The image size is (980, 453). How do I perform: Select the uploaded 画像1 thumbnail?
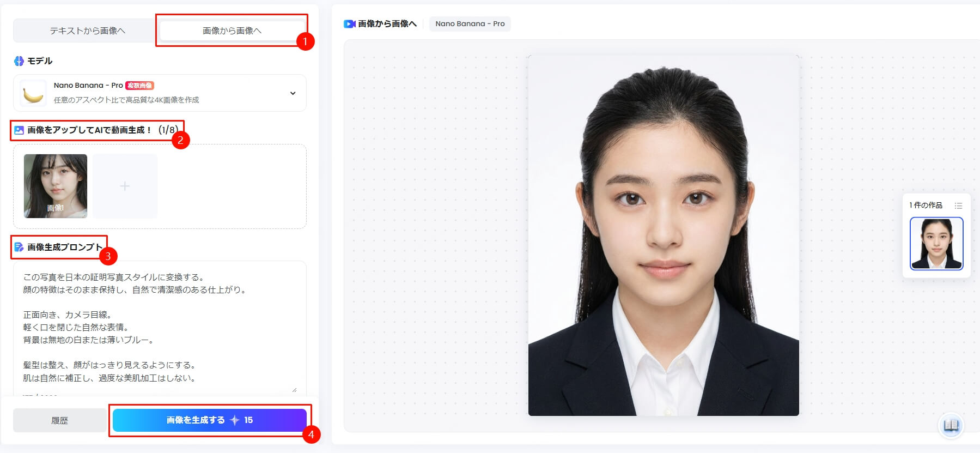click(x=56, y=186)
